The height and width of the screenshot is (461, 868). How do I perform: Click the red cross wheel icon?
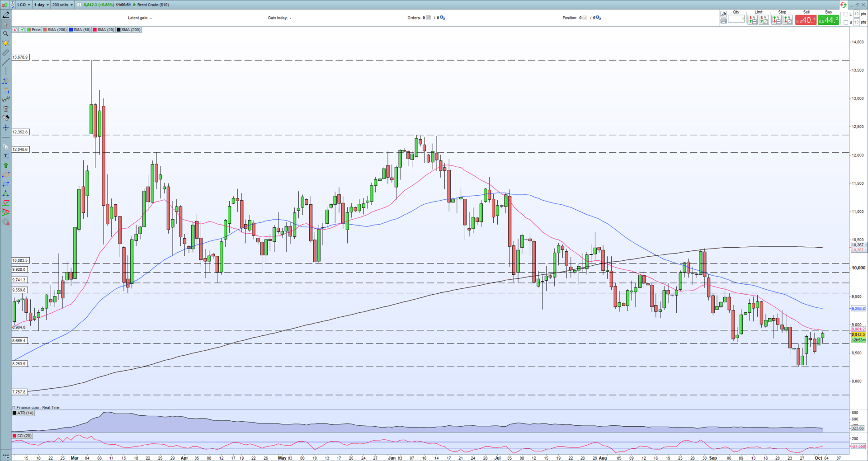point(6,221)
